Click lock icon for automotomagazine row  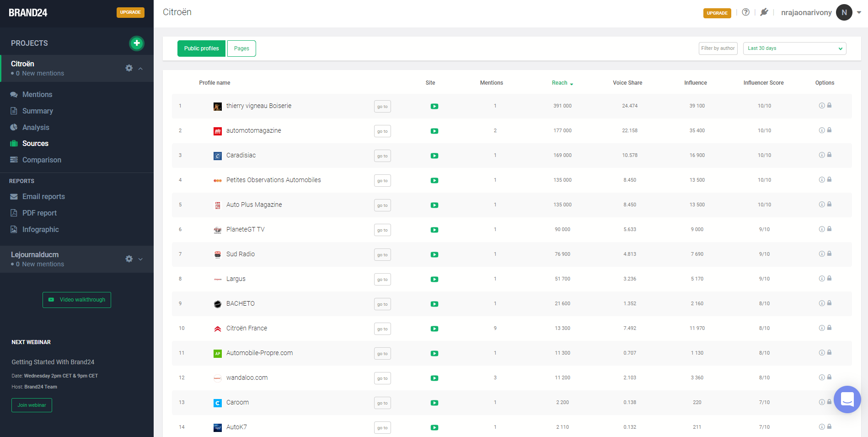coord(829,130)
